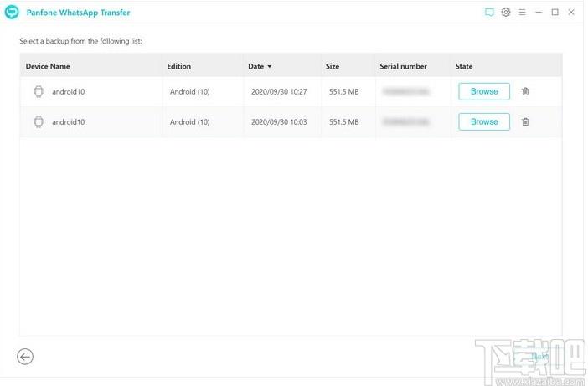Viewport: 588px width, 386px height.
Task: Click the Panfone WhatsApp Transfer logo icon
Action: [x=12, y=12]
